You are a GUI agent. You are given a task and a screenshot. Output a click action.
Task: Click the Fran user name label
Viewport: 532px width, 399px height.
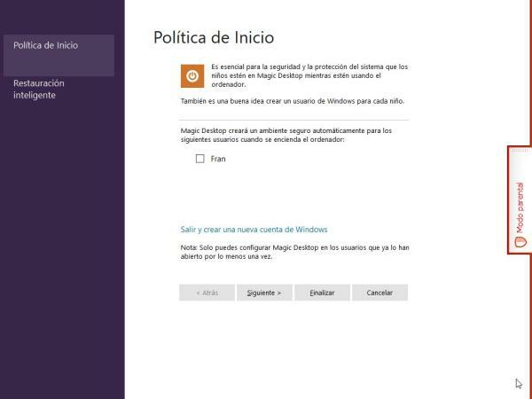[x=218, y=159]
